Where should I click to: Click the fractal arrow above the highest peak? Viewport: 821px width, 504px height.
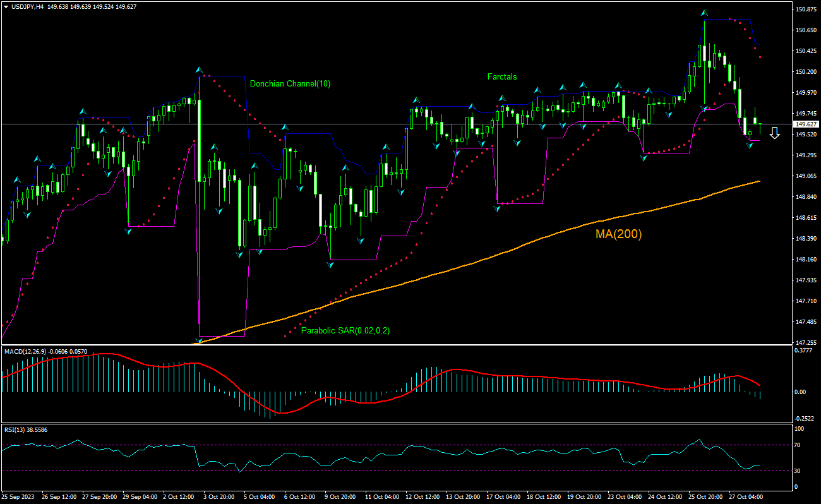tap(704, 13)
